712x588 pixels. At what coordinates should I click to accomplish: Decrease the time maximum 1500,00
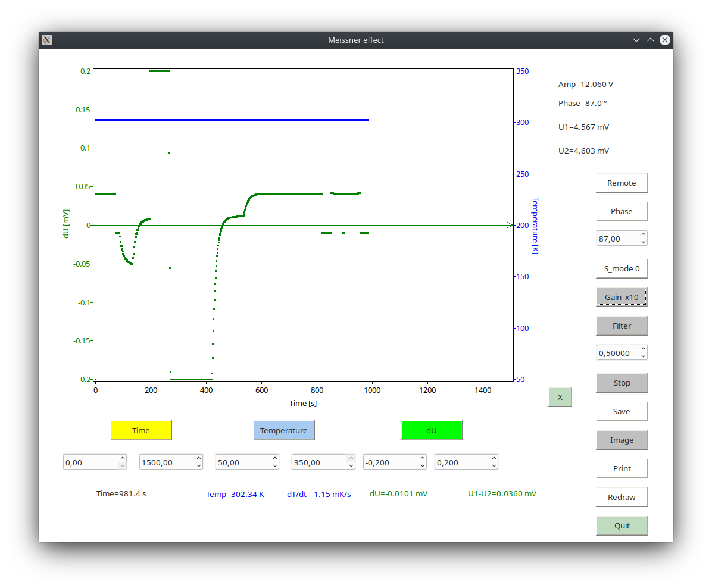(x=199, y=467)
